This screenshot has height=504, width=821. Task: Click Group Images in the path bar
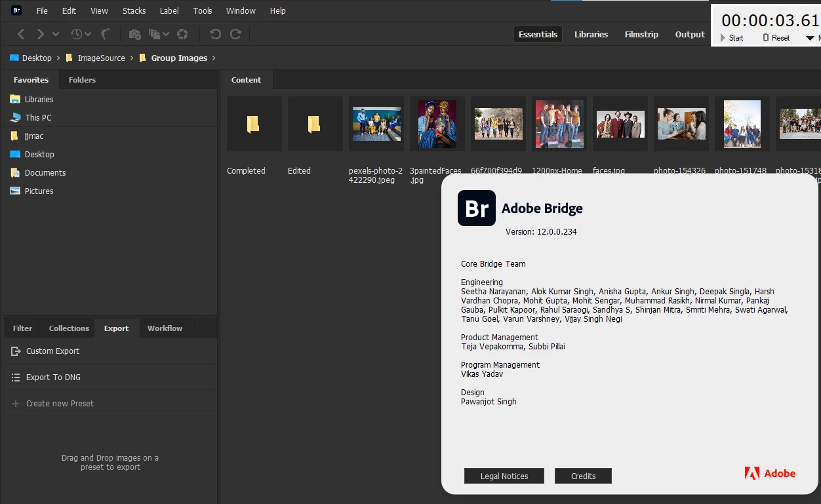179,58
